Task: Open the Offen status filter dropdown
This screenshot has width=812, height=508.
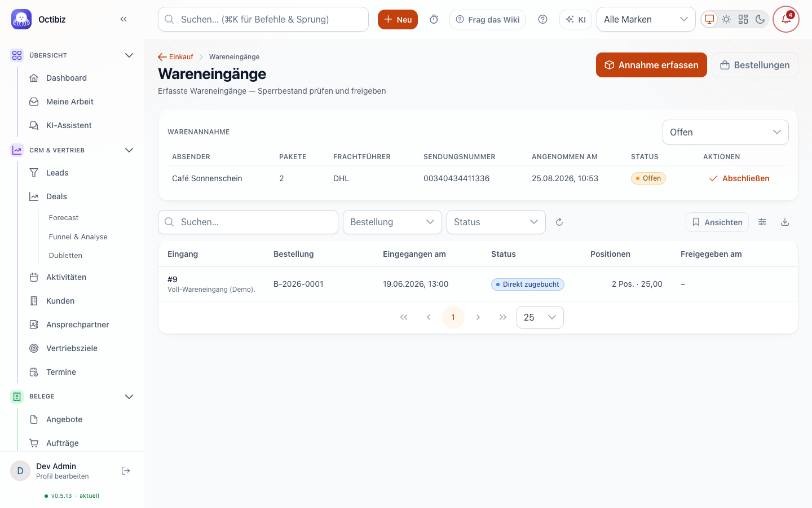Action: (x=725, y=132)
